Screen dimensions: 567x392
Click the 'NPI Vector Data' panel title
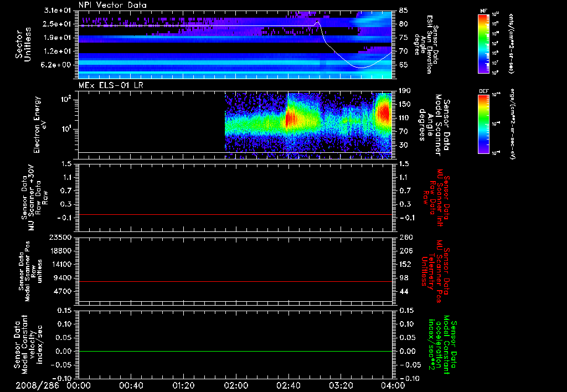(x=112, y=5)
